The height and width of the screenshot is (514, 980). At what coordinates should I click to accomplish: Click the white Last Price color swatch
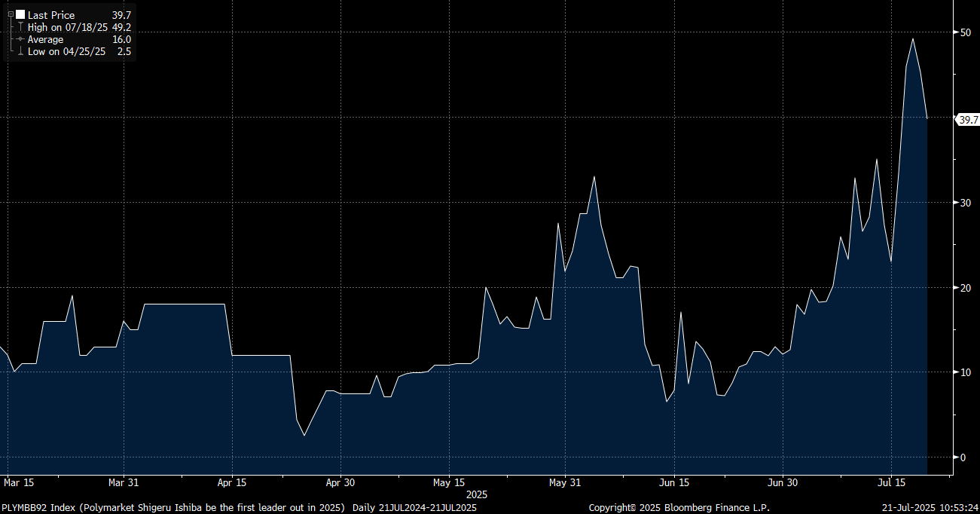(x=20, y=14)
